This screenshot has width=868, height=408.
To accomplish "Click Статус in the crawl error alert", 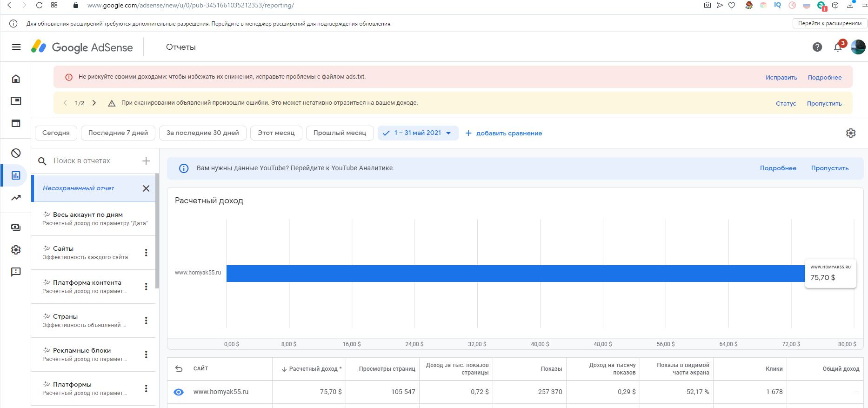I will (786, 104).
